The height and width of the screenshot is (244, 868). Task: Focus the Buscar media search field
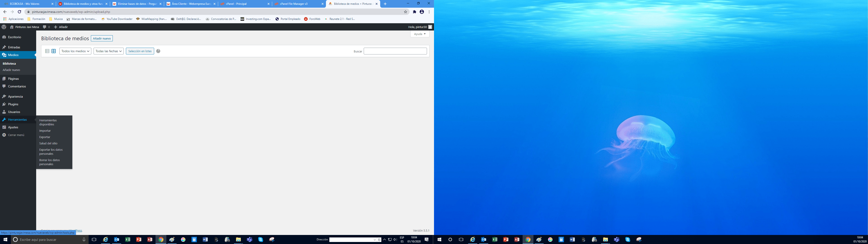click(x=395, y=51)
